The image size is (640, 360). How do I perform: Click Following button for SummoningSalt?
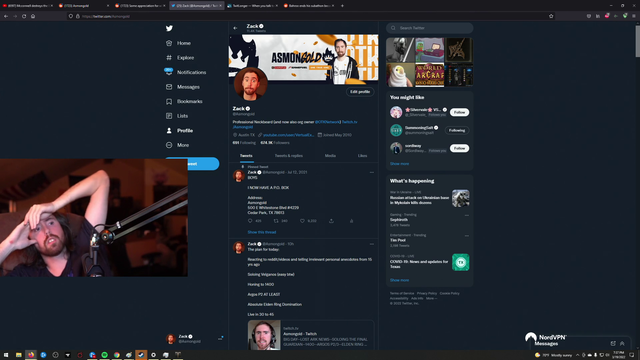coord(457,130)
